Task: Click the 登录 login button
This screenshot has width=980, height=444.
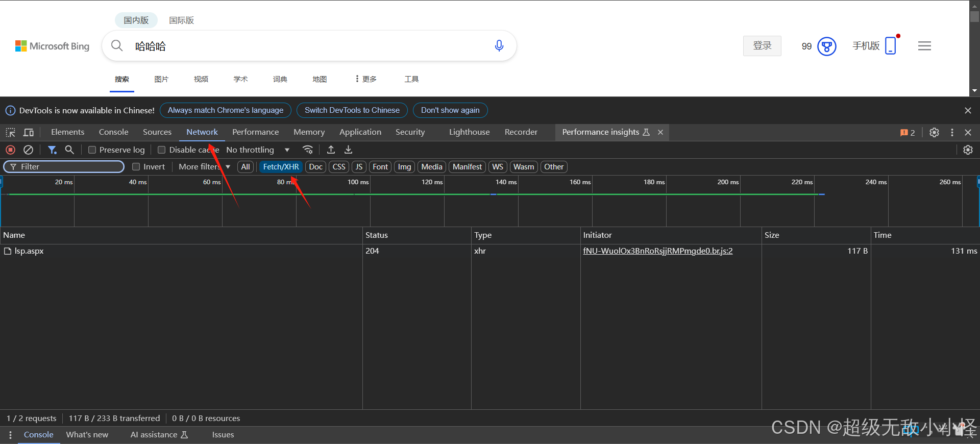Action: [x=762, y=46]
